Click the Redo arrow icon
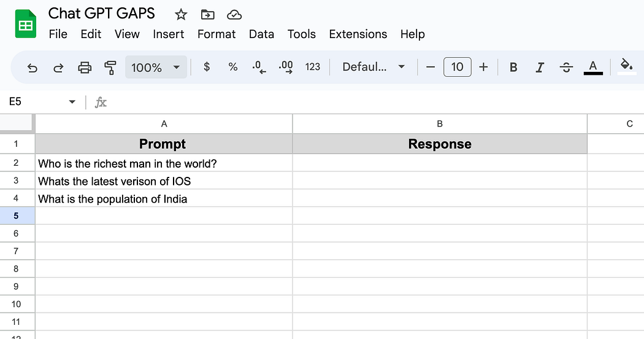The height and width of the screenshot is (339, 644). click(58, 68)
